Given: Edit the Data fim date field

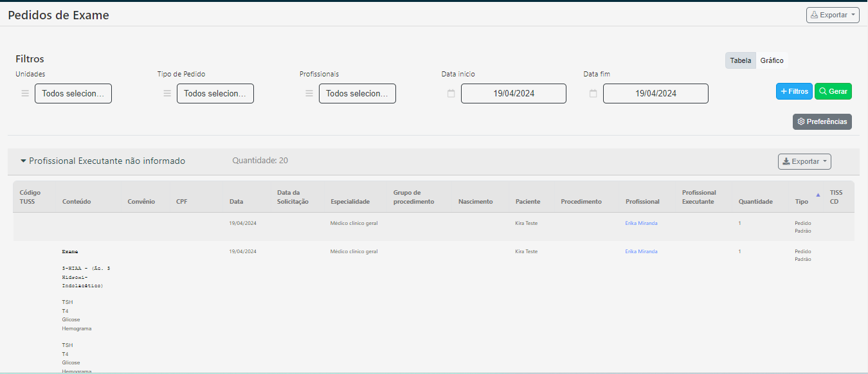Looking at the screenshot, I should pos(656,93).
